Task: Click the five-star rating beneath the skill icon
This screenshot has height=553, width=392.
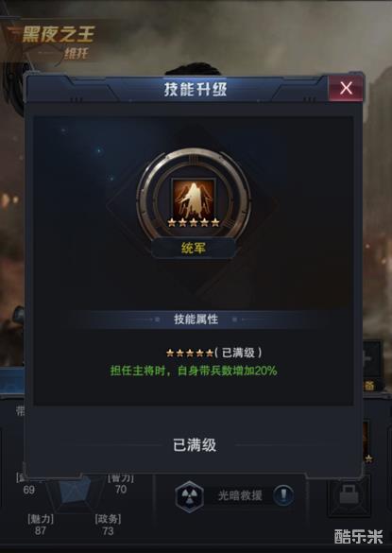Action: click(194, 222)
